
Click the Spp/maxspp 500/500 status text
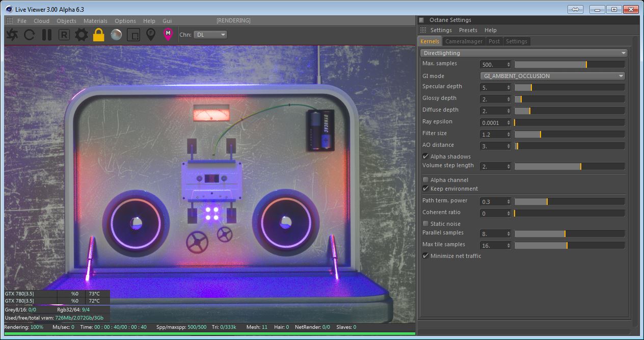pos(181,327)
